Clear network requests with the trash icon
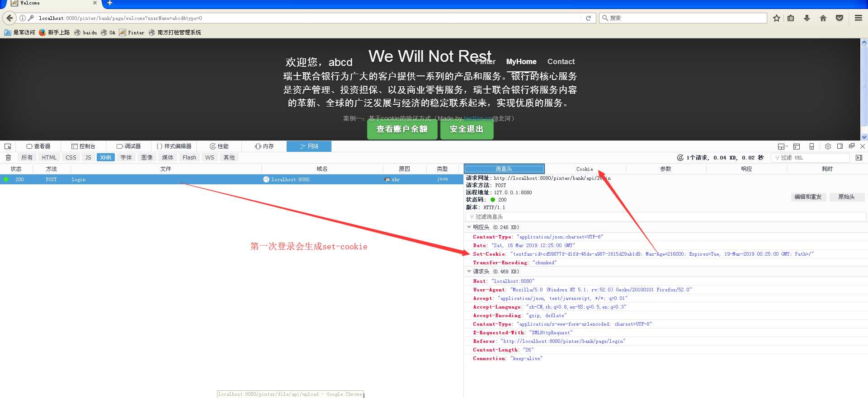Image resolution: width=868 pixels, height=398 pixels. (x=8, y=158)
